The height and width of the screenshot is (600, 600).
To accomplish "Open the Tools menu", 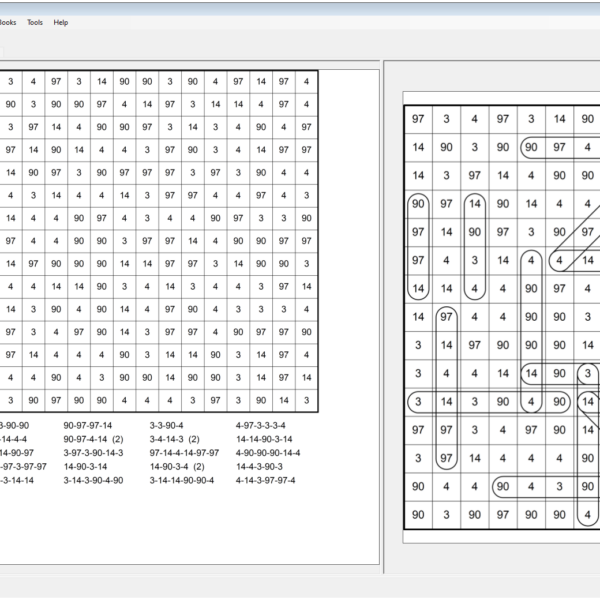I will tap(35, 22).
